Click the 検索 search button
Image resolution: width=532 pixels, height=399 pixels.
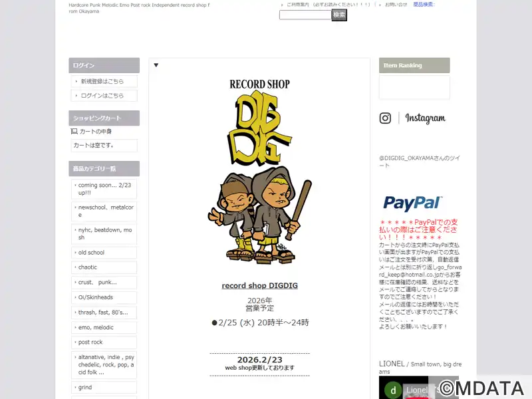339,15
